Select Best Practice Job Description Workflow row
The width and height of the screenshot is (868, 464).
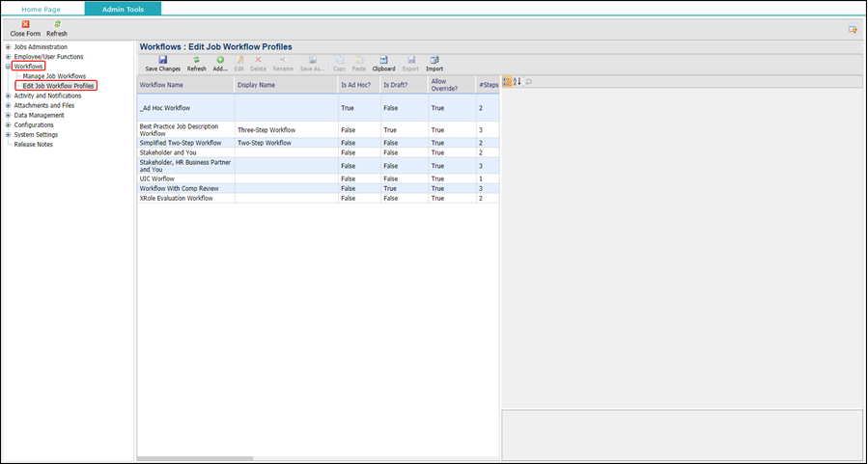coord(318,130)
